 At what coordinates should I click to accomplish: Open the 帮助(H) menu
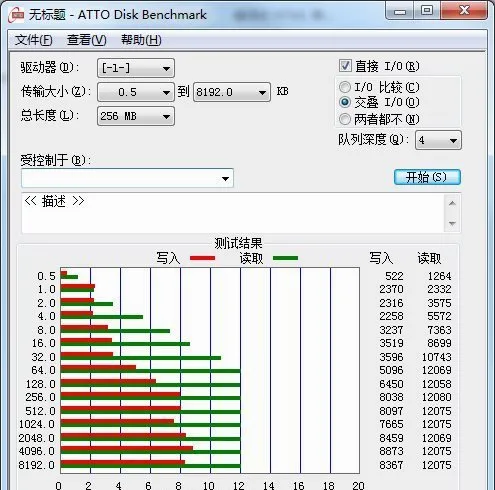[141, 40]
